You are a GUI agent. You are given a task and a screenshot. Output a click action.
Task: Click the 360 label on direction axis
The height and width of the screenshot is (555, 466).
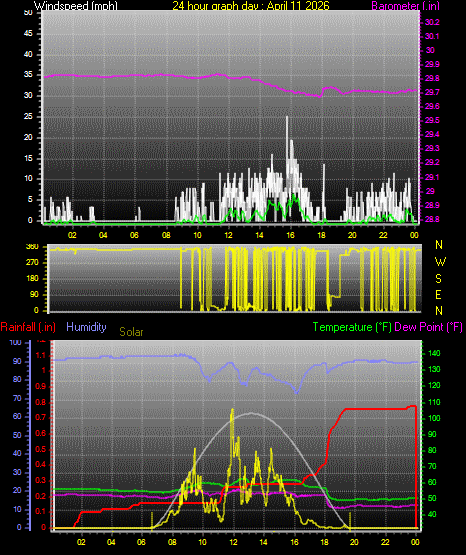[32, 247]
